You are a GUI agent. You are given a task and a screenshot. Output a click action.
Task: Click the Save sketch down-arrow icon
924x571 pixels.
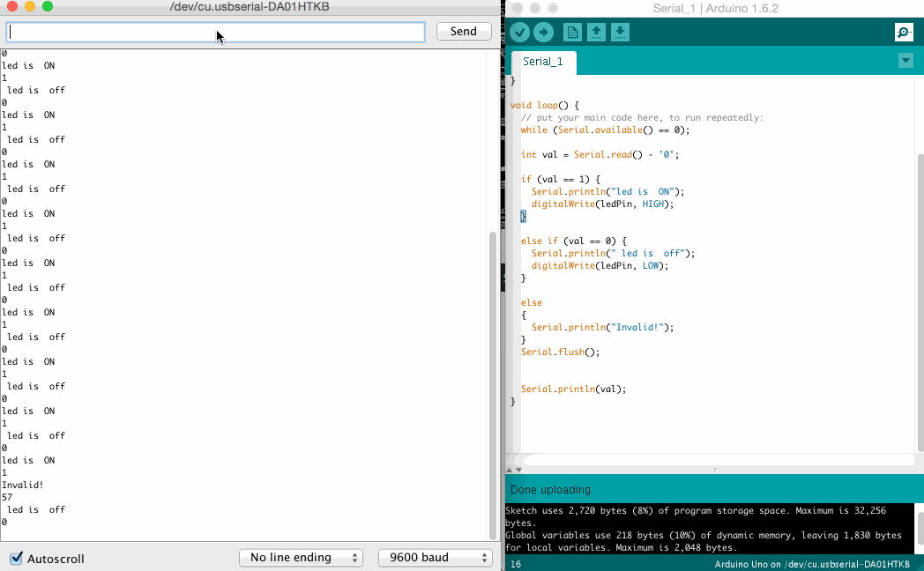(x=620, y=33)
